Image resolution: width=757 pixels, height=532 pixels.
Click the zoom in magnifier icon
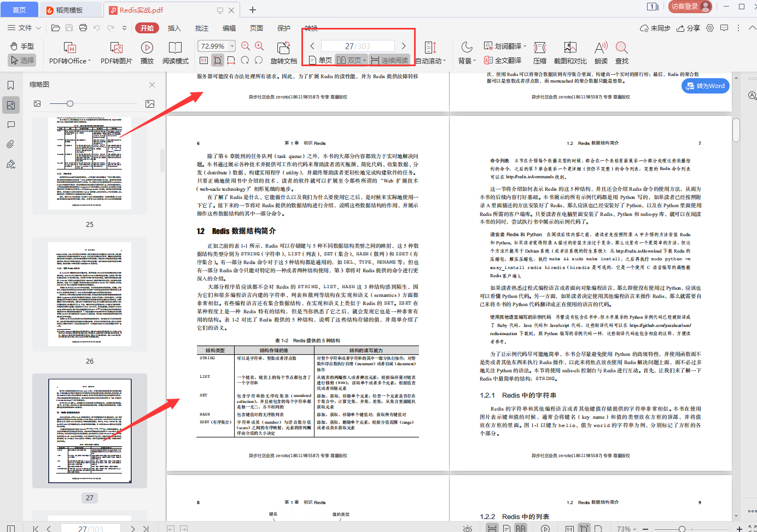click(x=259, y=46)
